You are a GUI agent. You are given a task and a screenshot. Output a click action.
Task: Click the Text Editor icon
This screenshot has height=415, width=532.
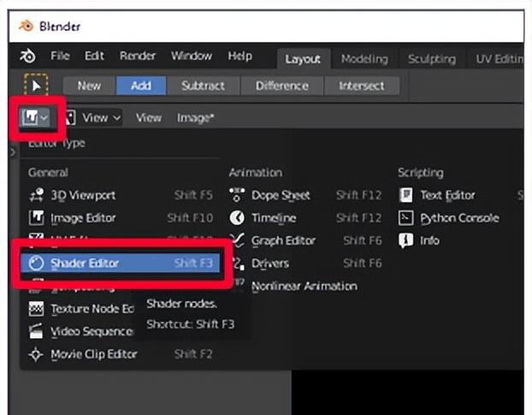pos(405,195)
